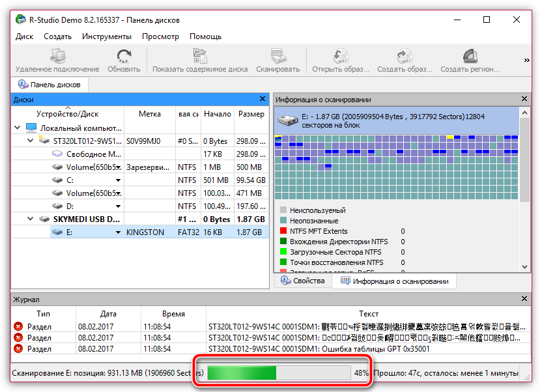Open the Просмотр menu

(x=160, y=36)
